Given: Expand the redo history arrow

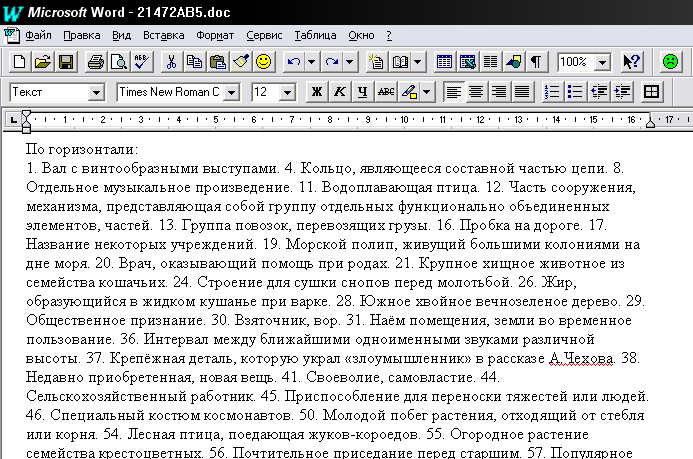Looking at the screenshot, I should 350,62.
